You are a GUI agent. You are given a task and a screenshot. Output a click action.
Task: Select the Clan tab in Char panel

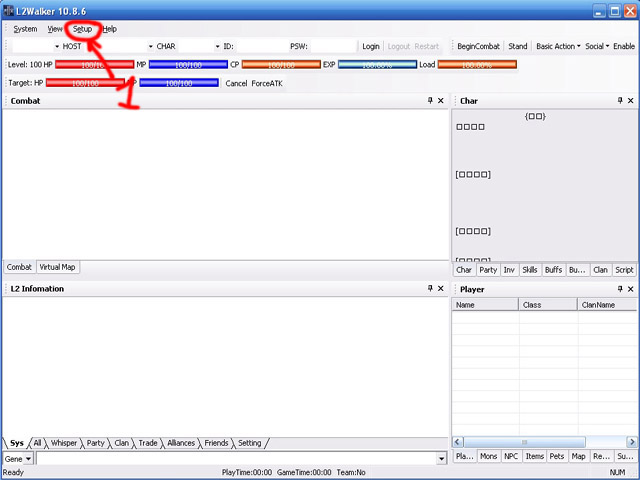click(x=600, y=270)
